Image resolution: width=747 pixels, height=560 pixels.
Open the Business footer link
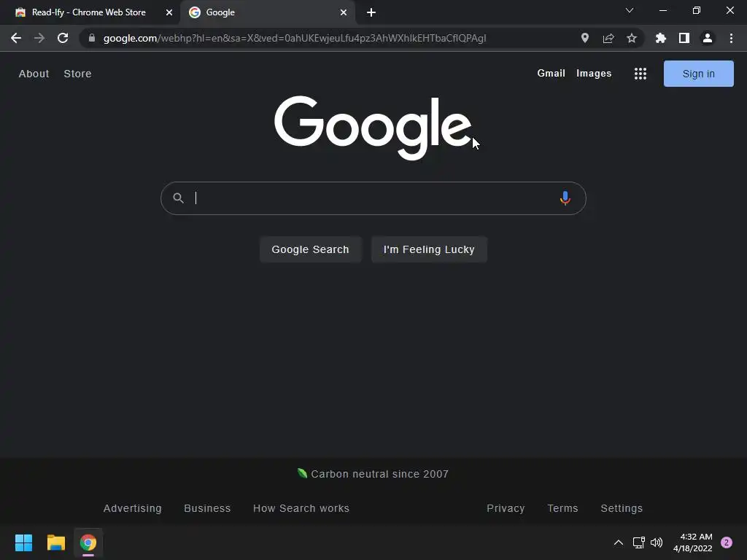(x=207, y=508)
